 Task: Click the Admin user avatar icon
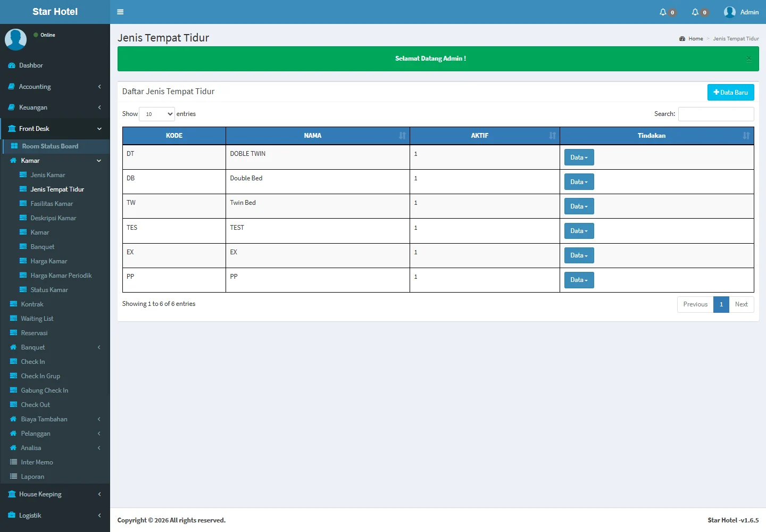pos(730,12)
